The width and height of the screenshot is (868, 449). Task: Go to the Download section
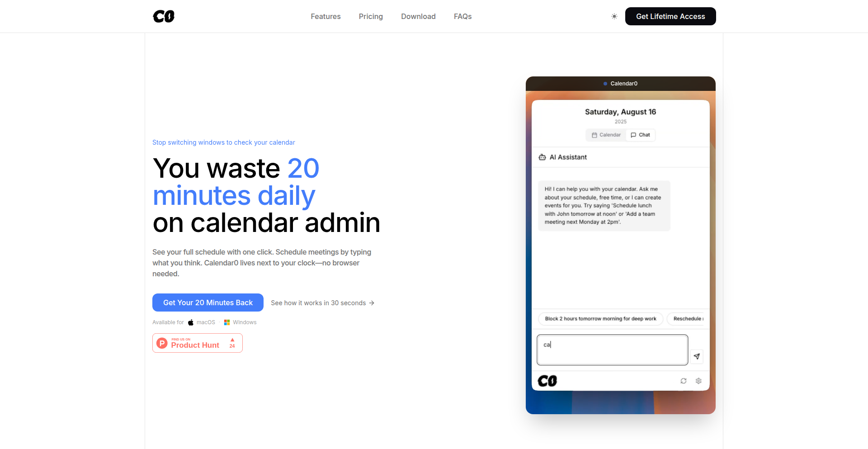click(418, 16)
